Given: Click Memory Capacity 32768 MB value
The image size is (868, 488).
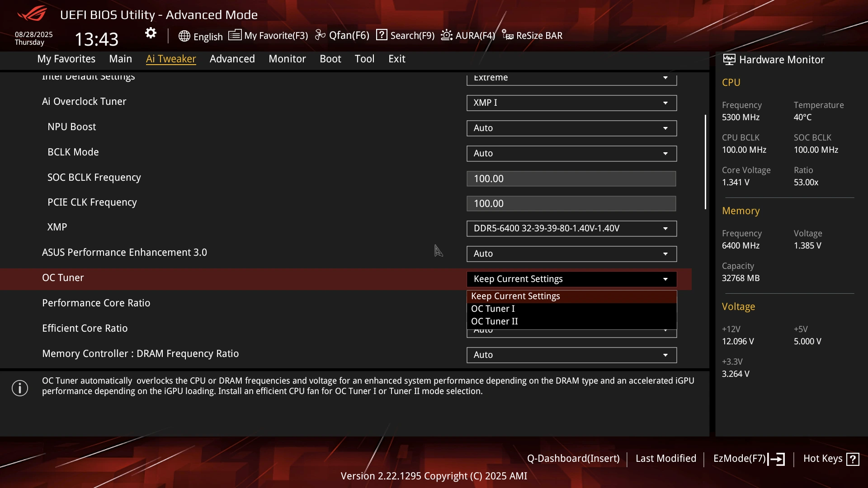Looking at the screenshot, I should pos(741,278).
